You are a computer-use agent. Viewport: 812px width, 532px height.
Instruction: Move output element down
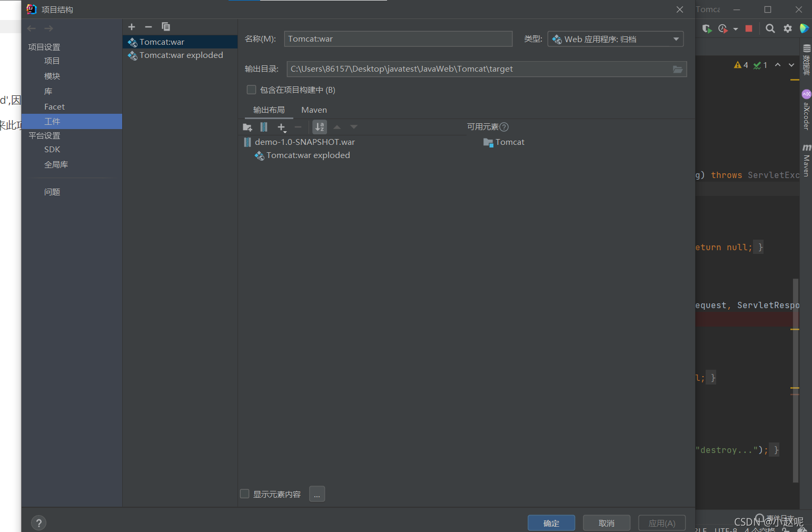354,127
